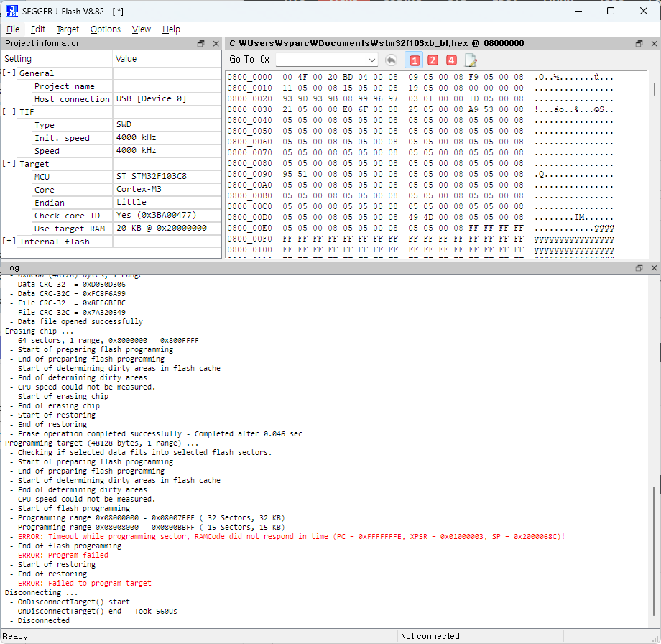Collapse the TIF settings group
This screenshot has width=661, height=644.
pyautogui.click(x=9, y=111)
